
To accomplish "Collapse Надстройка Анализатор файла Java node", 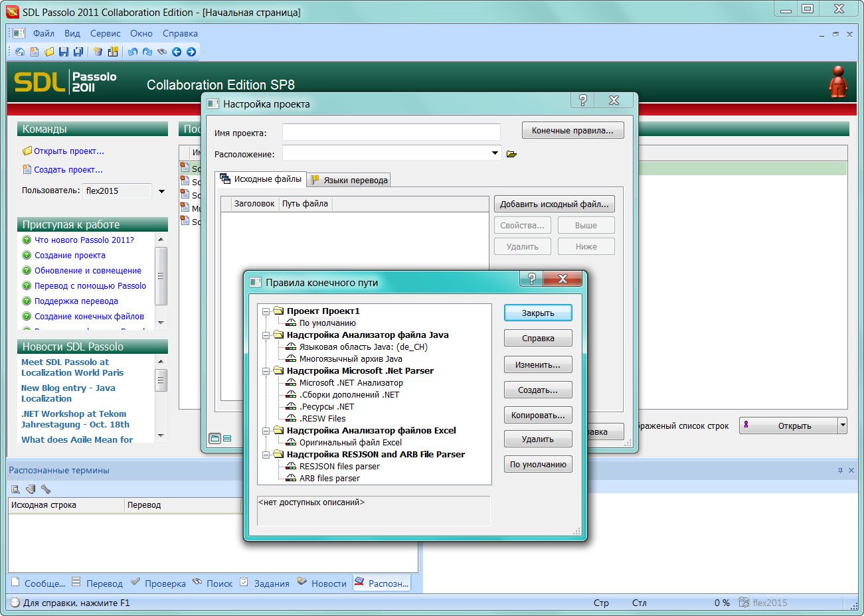I will [x=266, y=335].
